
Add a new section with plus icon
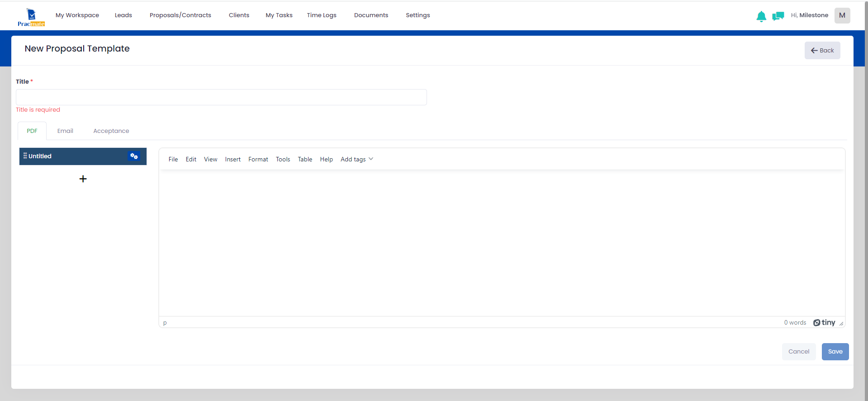pos(83,179)
